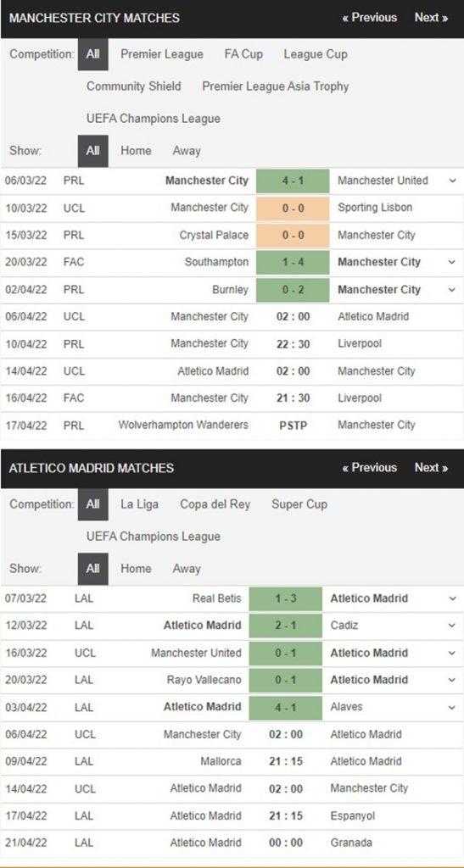Expand Real Betis vs Atletico Madrid row
This screenshot has height=868, width=464.
click(452, 598)
